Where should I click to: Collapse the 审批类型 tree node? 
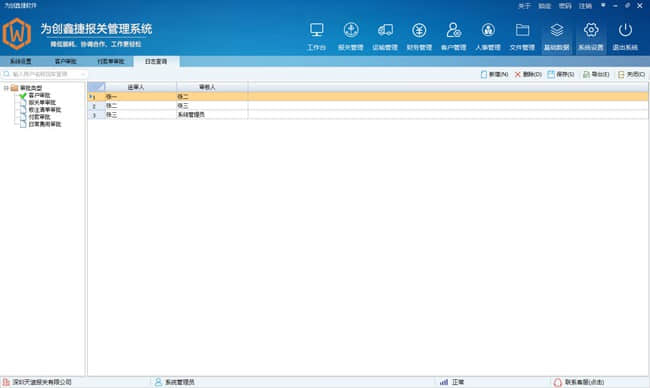pos(6,88)
